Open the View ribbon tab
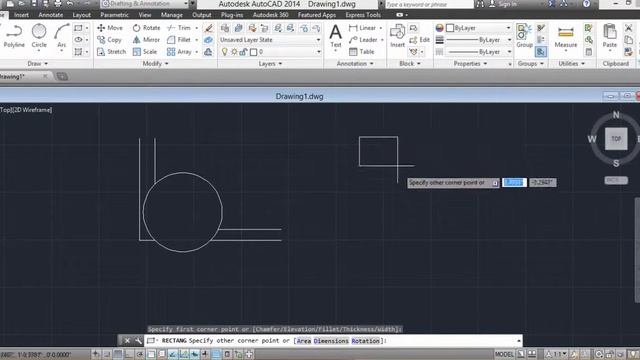Viewport: 640px width, 360px height. point(144,15)
